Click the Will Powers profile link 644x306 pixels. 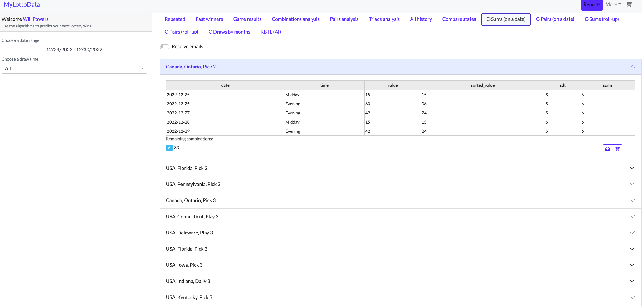pos(36,19)
